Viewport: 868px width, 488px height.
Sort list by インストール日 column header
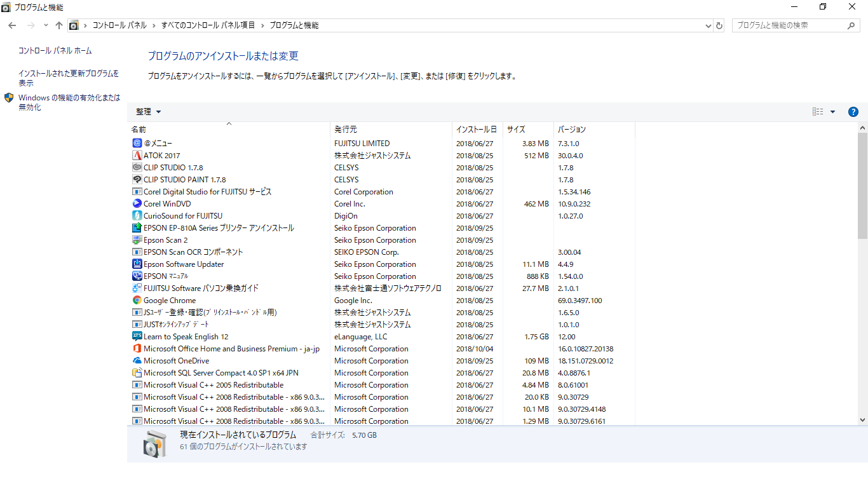coord(476,130)
